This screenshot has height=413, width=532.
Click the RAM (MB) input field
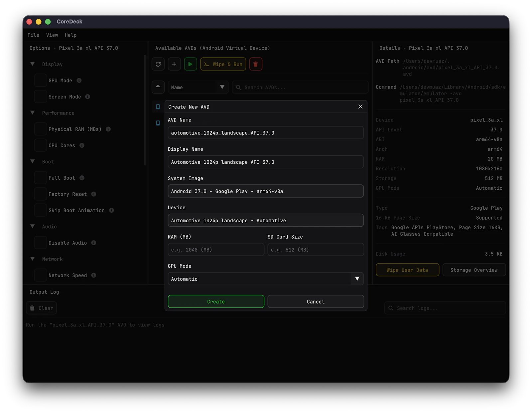click(x=216, y=250)
